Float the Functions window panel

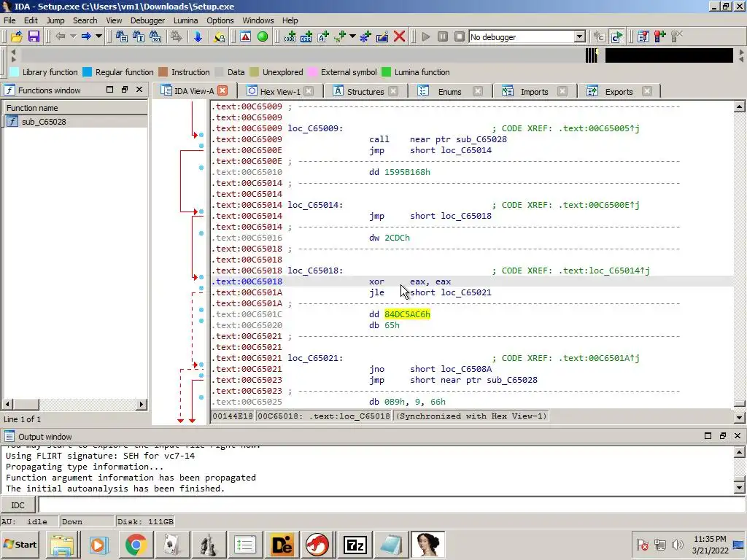[x=124, y=90]
